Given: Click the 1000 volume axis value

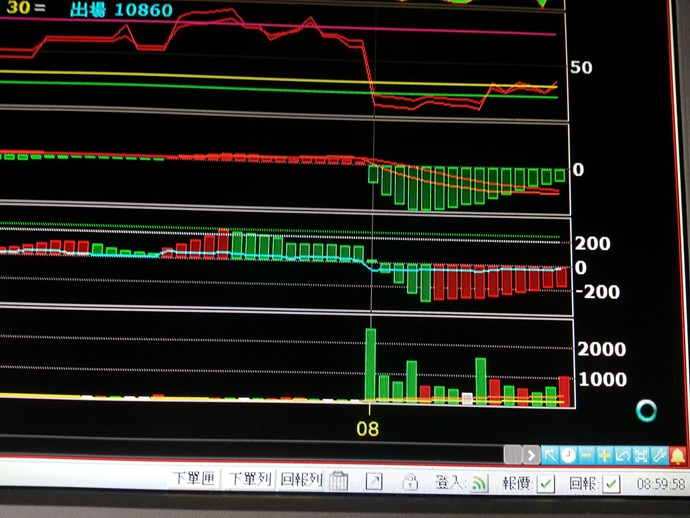Looking at the screenshot, I should click(x=603, y=379).
